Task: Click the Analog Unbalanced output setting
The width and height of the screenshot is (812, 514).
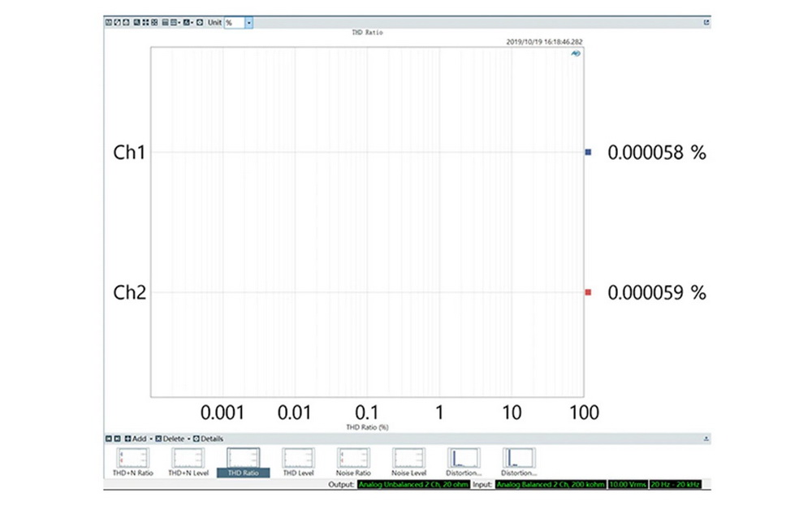Action: (413, 484)
